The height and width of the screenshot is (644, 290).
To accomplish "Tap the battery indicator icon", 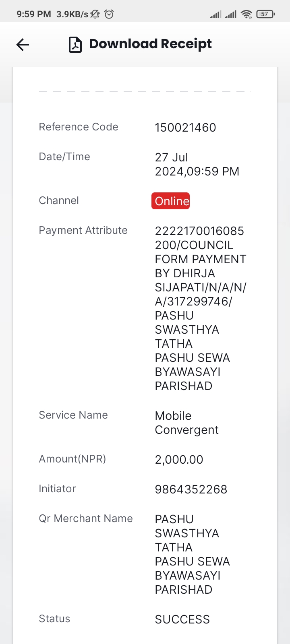I will tap(265, 14).
